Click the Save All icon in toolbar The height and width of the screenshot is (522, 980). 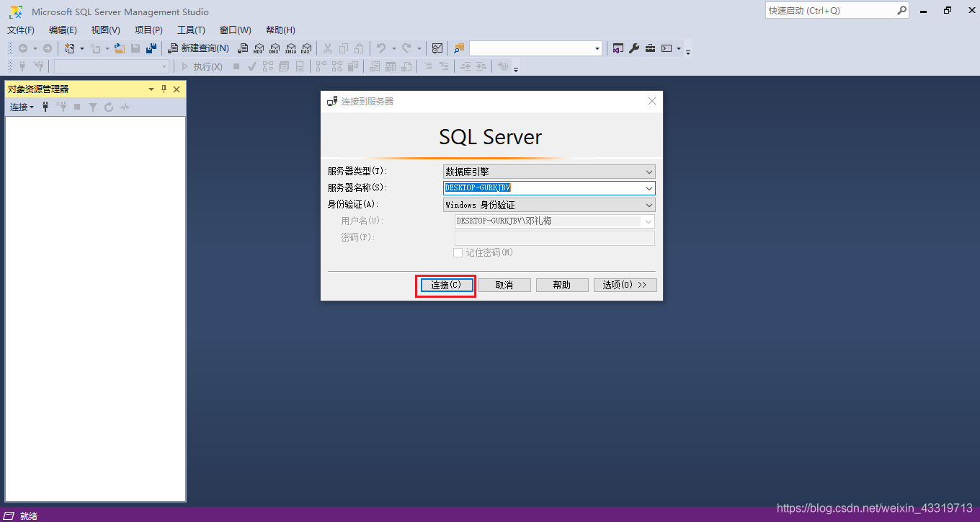pyautogui.click(x=151, y=48)
